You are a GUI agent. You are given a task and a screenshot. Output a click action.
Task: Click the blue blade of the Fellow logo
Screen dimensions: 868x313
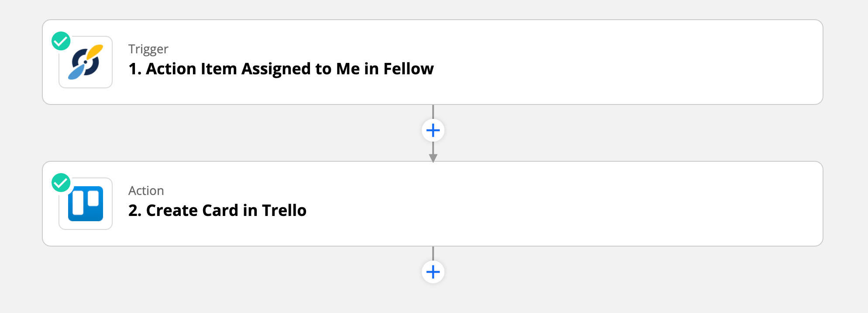(76, 72)
